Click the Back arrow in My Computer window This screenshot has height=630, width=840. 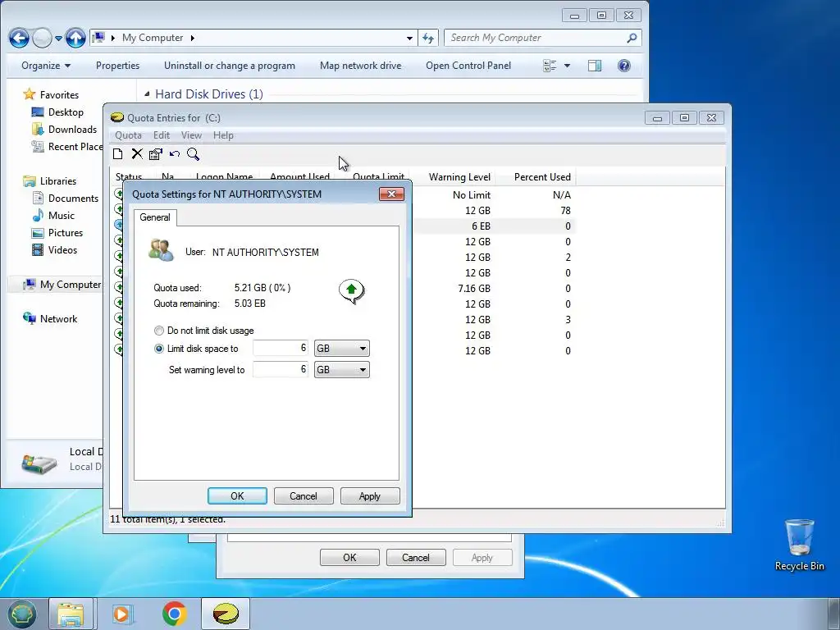pyautogui.click(x=20, y=38)
